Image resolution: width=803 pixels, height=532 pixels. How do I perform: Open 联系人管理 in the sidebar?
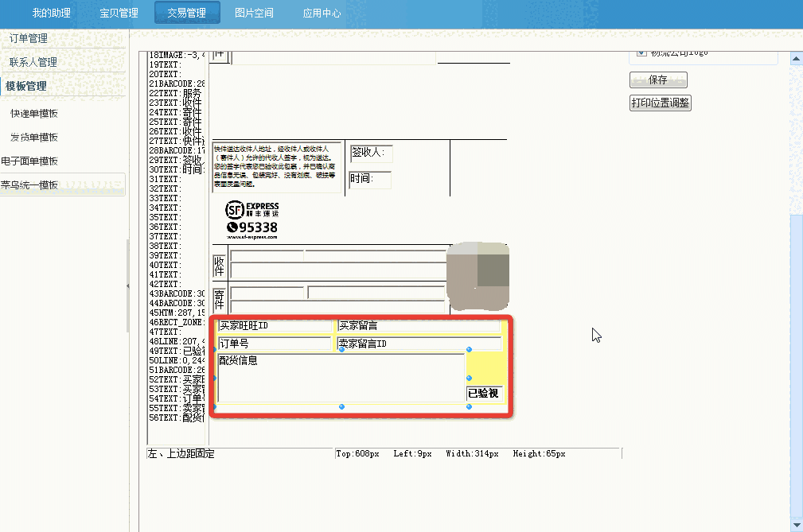[35, 60]
